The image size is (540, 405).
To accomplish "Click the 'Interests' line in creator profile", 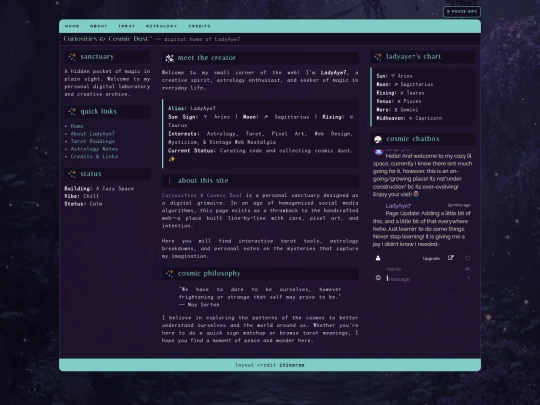I will pyautogui.click(x=260, y=138).
